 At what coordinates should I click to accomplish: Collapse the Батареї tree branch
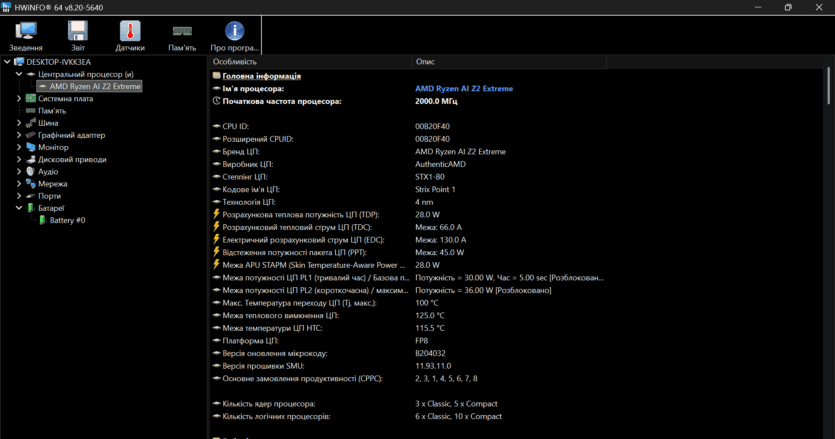19,208
